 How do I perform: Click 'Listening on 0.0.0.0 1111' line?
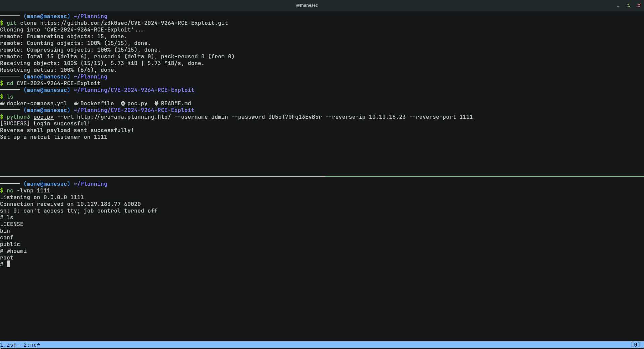tap(42, 197)
